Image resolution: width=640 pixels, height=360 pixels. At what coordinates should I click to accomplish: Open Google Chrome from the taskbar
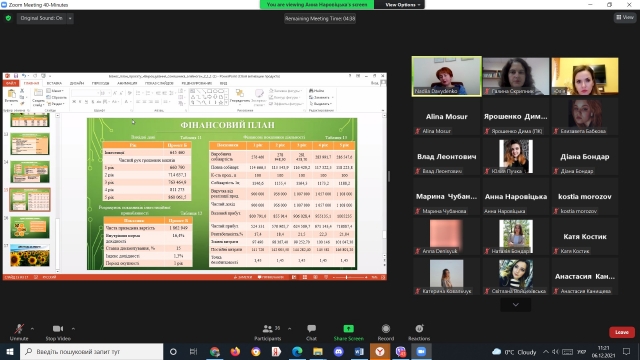[x=215, y=351]
